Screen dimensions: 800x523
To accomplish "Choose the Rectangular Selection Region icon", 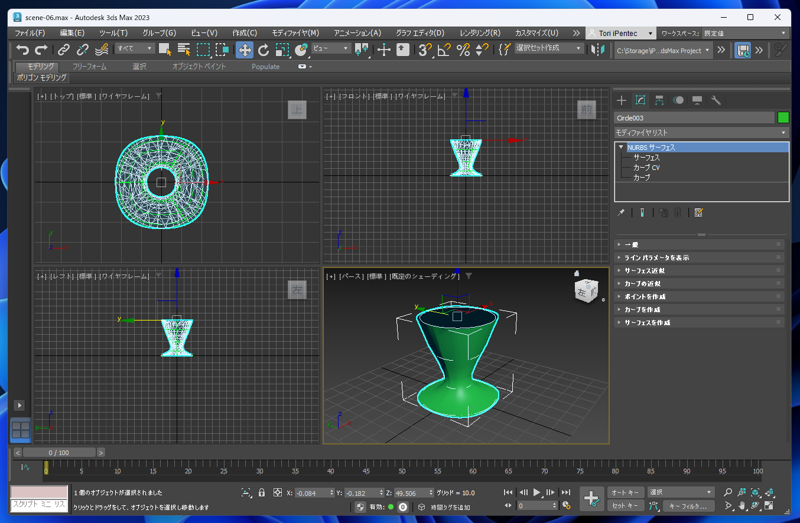I will (x=203, y=49).
